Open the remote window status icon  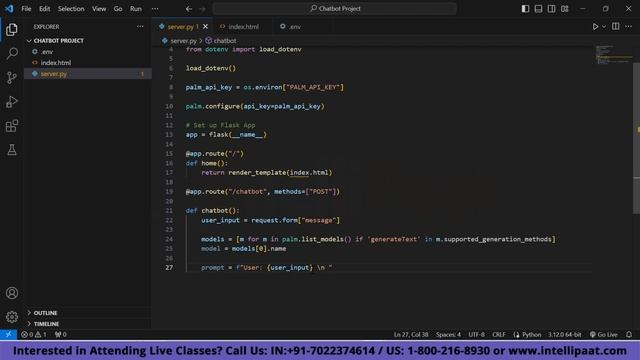pos(9,334)
